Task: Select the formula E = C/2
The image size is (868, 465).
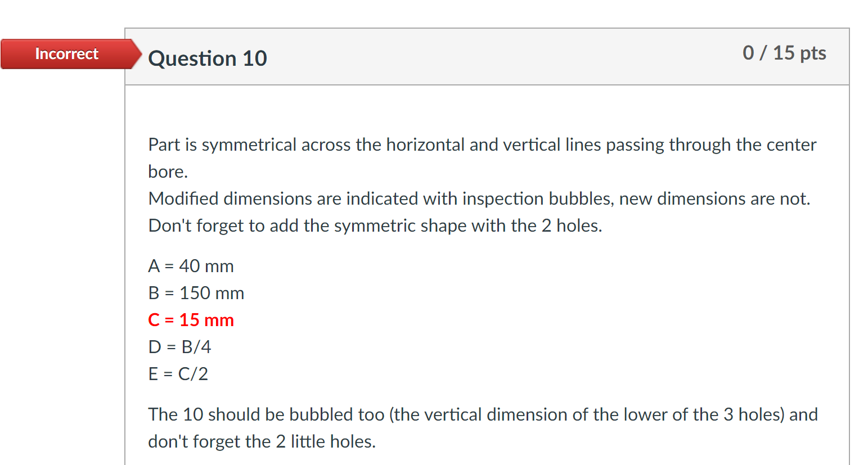Action: [178, 373]
